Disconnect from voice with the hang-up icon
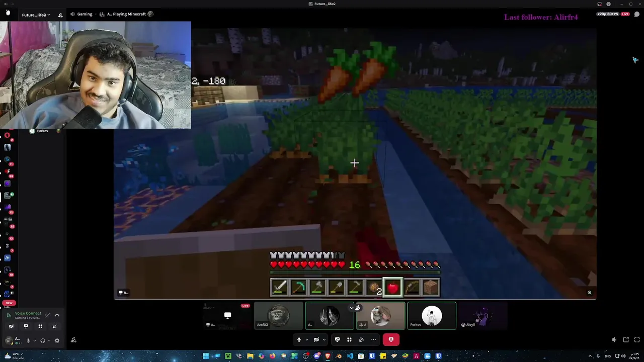 point(57,315)
